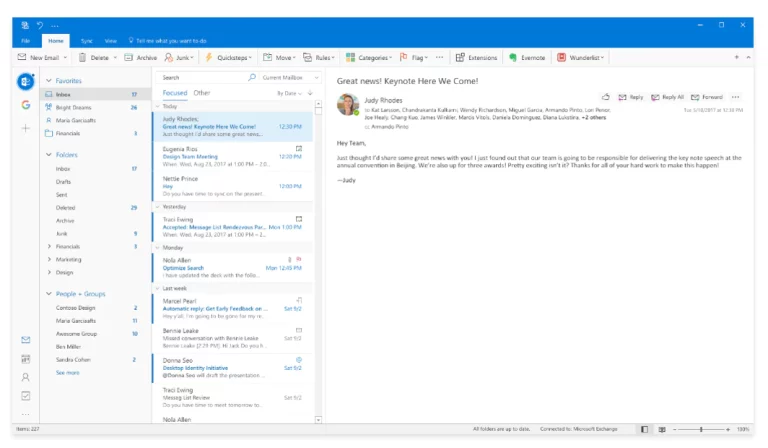Switch to the Sync tab

click(x=87, y=41)
